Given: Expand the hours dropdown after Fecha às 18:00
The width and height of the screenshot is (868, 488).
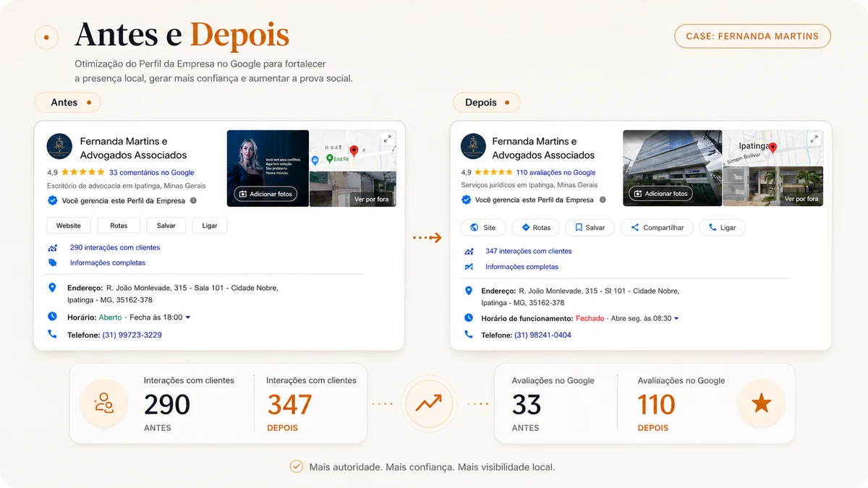Looking at the screenshot, I should tap(188, 317).
